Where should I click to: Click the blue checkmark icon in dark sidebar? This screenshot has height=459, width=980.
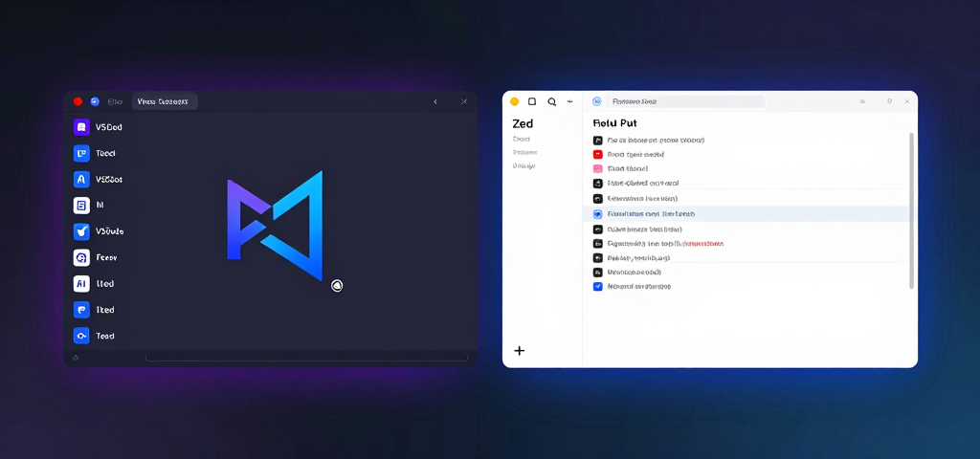pyautogui.click(x=81, y=231)
